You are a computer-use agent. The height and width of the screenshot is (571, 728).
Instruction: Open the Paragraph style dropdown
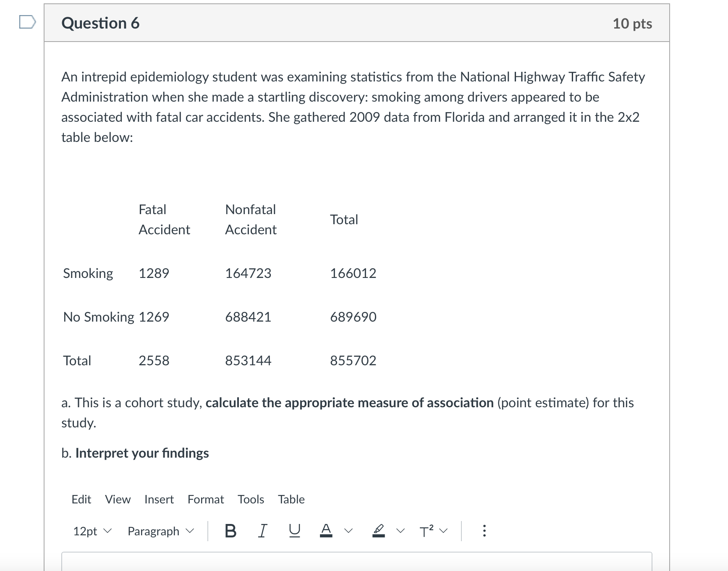(x=161, y=531)
